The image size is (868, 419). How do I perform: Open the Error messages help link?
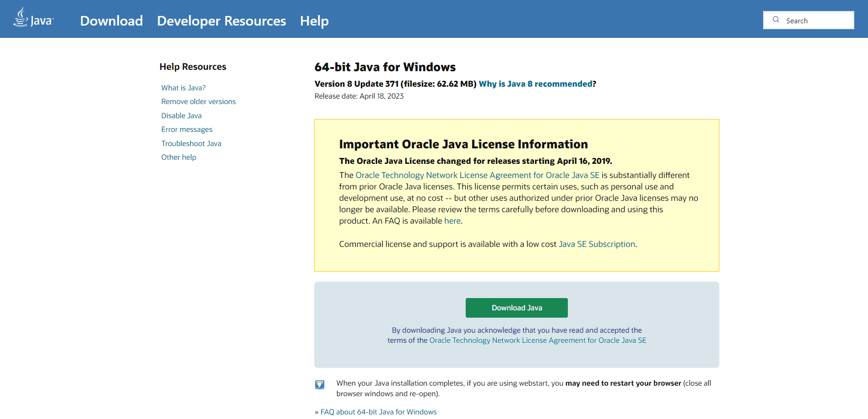[187, 129]
